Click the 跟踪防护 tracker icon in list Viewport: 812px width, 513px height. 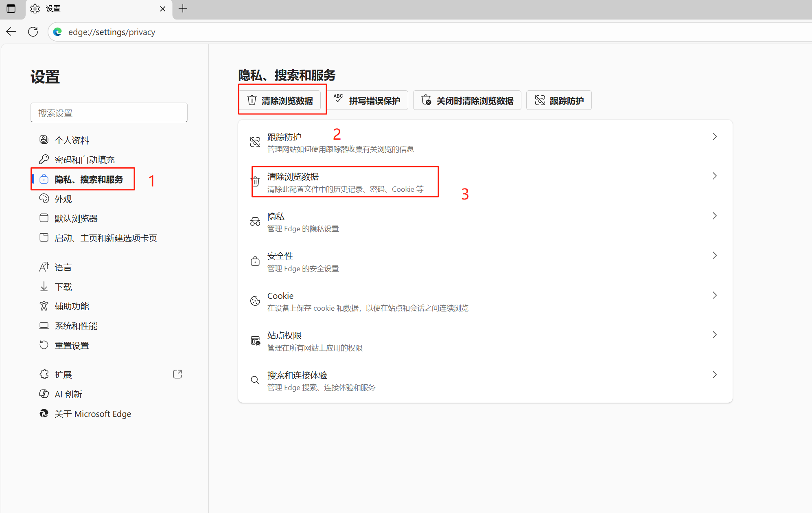255,142
